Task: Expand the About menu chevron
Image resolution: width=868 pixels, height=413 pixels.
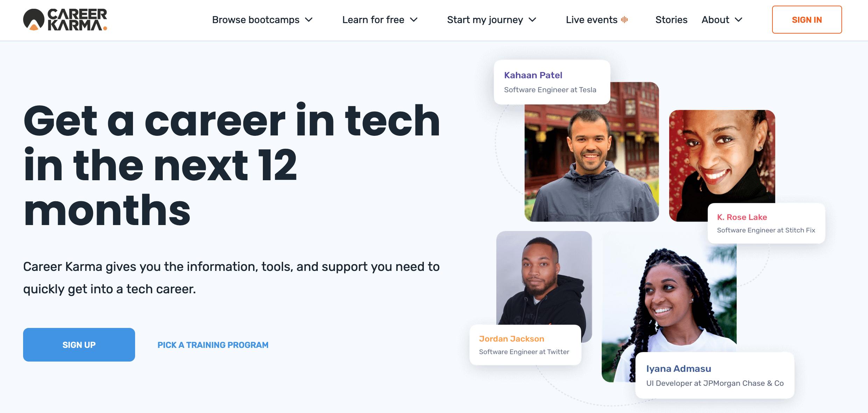Action: (738, 20)
